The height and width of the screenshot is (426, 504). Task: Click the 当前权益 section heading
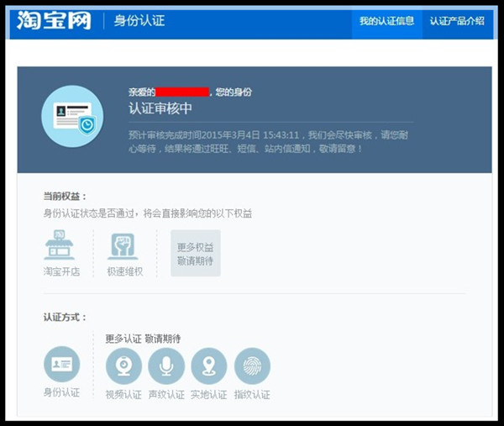point(65,196)
